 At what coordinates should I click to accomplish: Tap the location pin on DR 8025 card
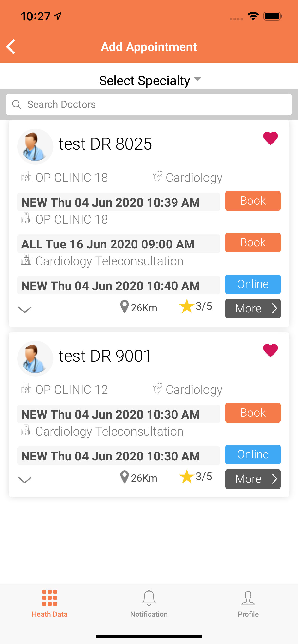point(125,307)
